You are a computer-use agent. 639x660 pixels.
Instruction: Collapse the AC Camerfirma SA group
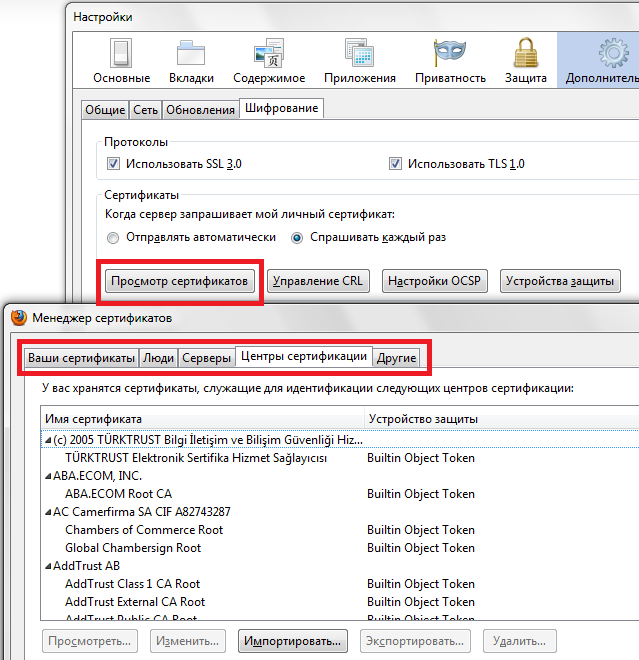[x=48, y=512]
